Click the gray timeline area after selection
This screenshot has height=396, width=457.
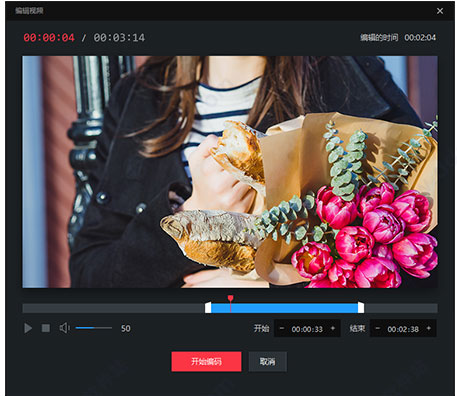(401, 308)
